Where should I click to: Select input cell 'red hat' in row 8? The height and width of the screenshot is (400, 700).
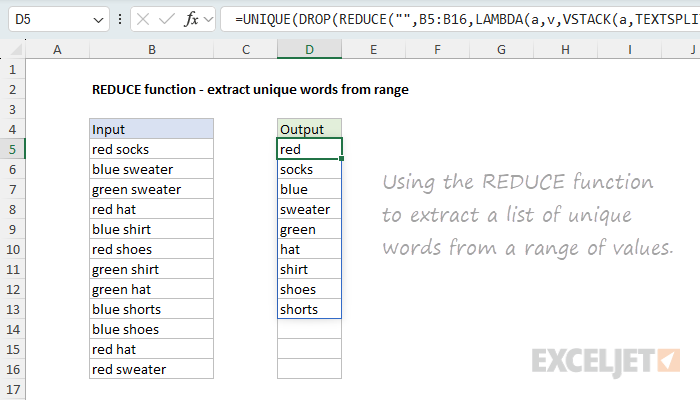pos(152,209)
